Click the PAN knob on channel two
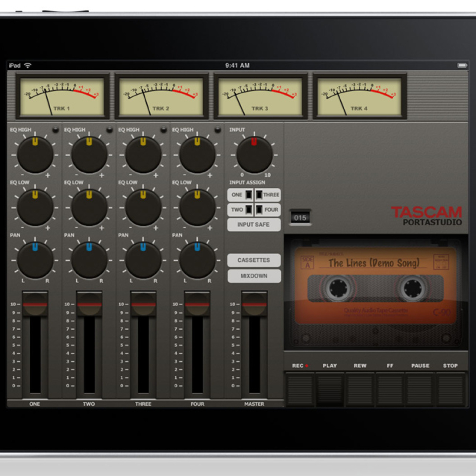Viewport: 476px width, 476px height. pos(89,260)
